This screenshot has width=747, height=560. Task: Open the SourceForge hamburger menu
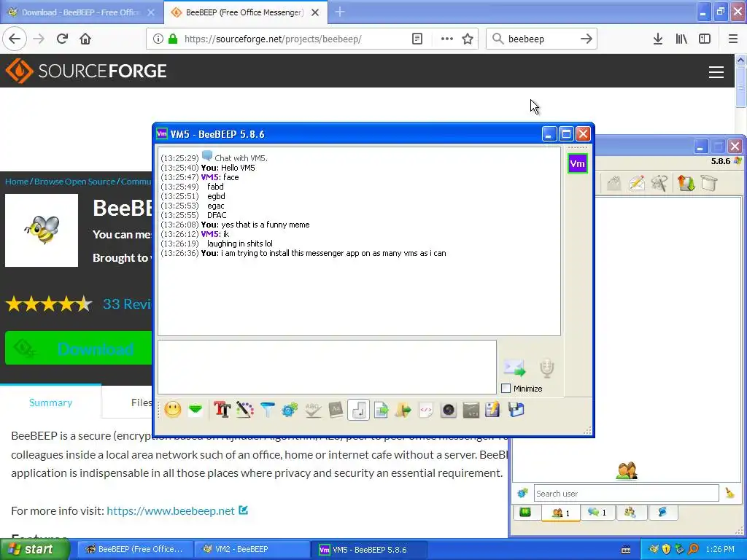click(716, 71)
